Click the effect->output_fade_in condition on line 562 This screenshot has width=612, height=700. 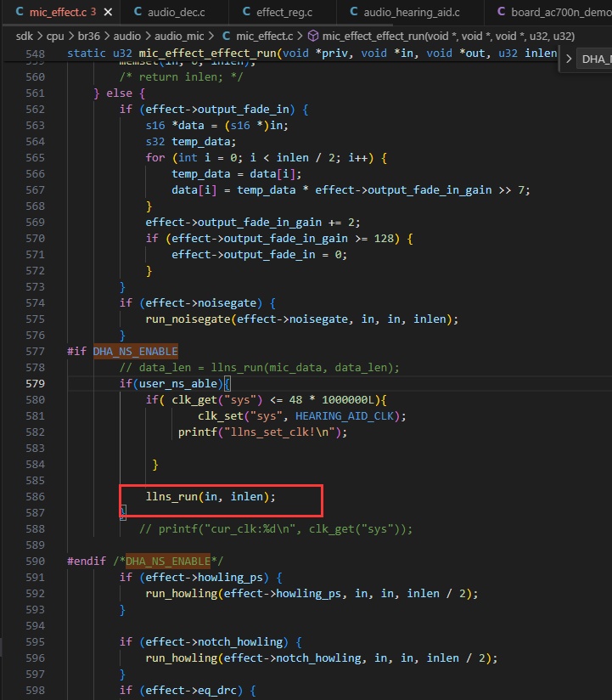(217, 110)
